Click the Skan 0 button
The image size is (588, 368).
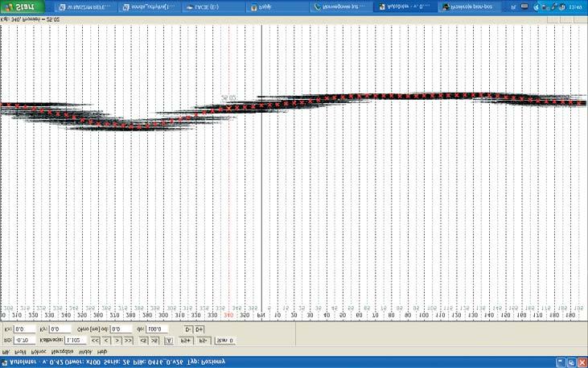click(x=225, y=341)
